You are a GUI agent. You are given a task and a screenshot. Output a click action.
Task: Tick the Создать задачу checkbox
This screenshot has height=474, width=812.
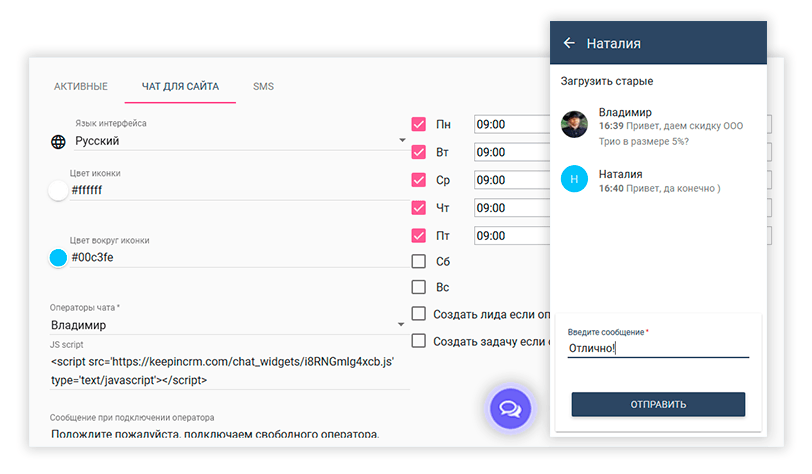tap(418, 340)
